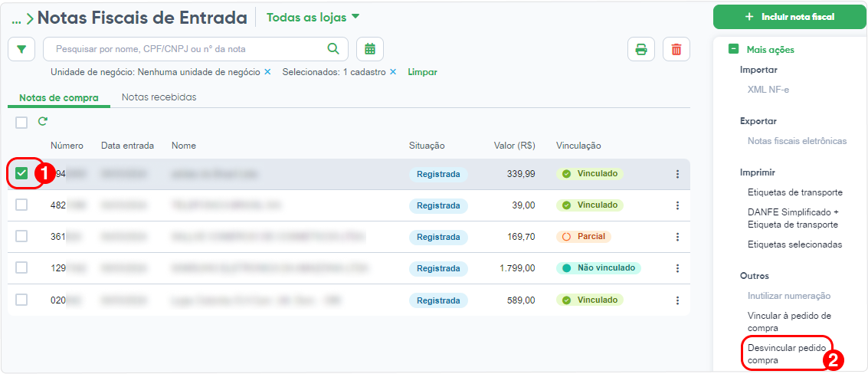This screenshot has width=868, height=374.
Task: Click 'Incluir nota fiscal' button
Action: (x=790, y=17)
